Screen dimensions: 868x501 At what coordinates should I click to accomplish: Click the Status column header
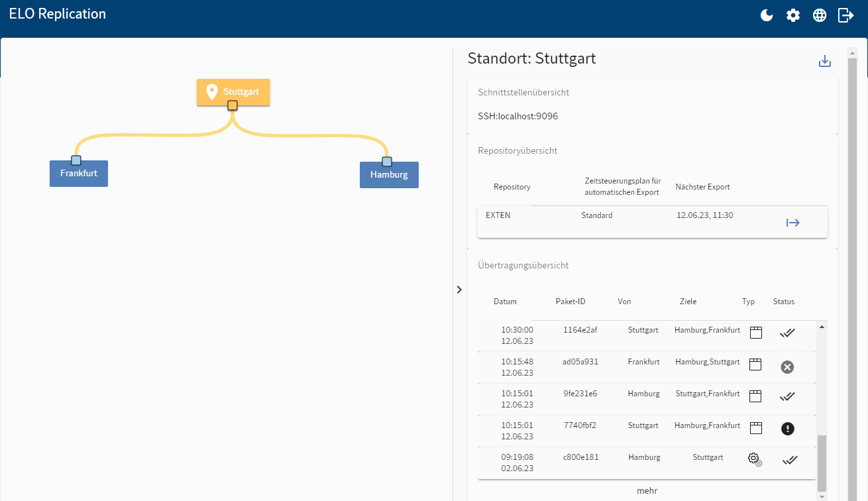click(x=784, y=302)
